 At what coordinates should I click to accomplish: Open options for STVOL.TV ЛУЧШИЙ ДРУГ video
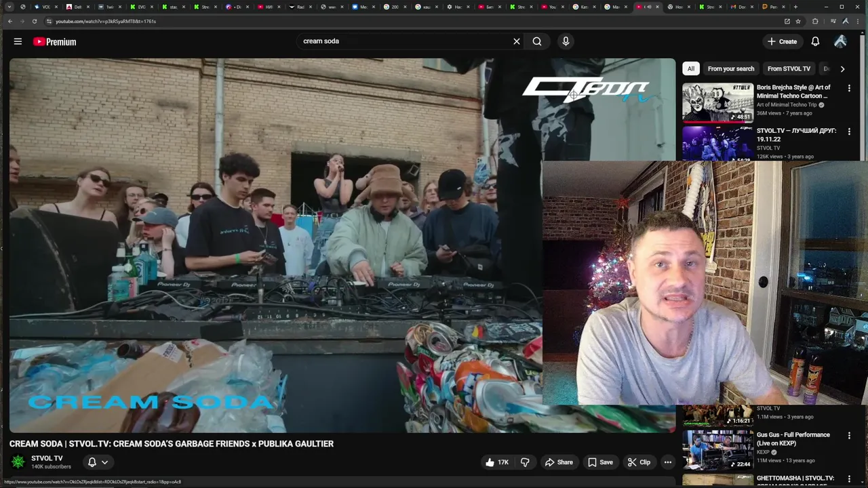tap(849, 131)
